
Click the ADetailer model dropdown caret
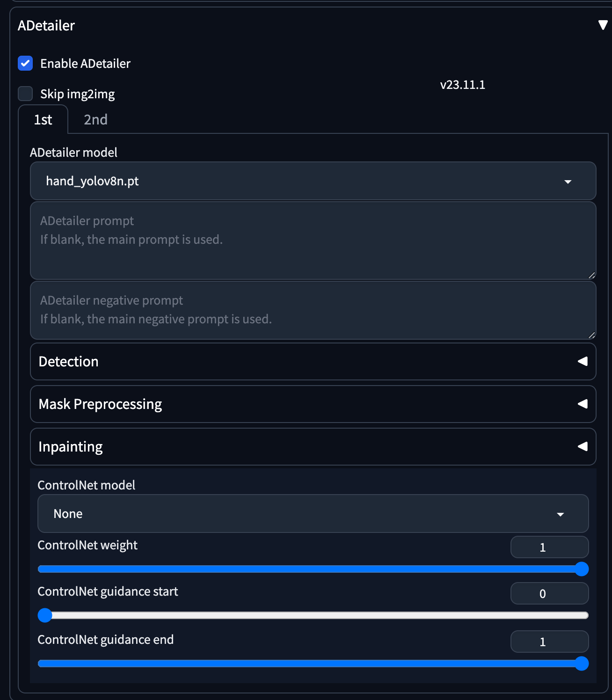coord(568,182)
